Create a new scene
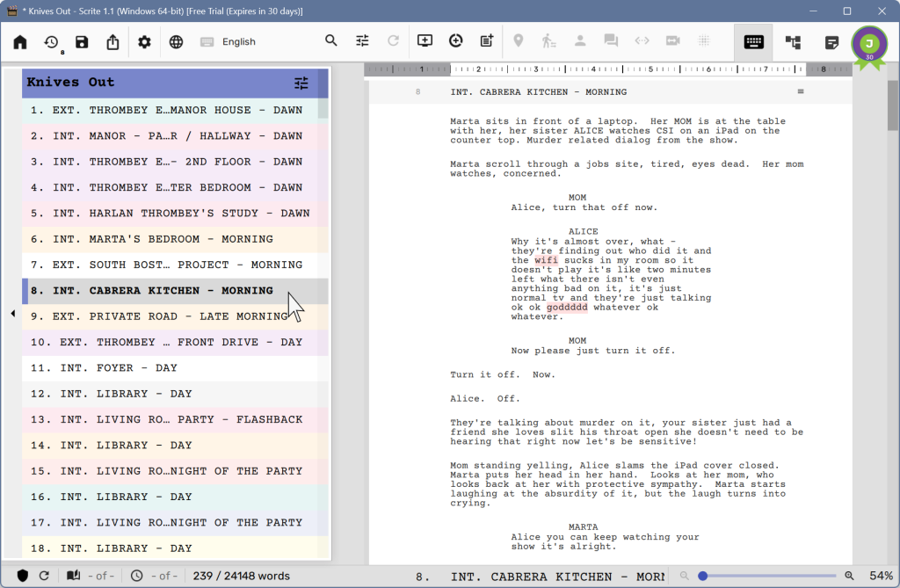This screenshot has height=588, width=900. click(425, 40)
